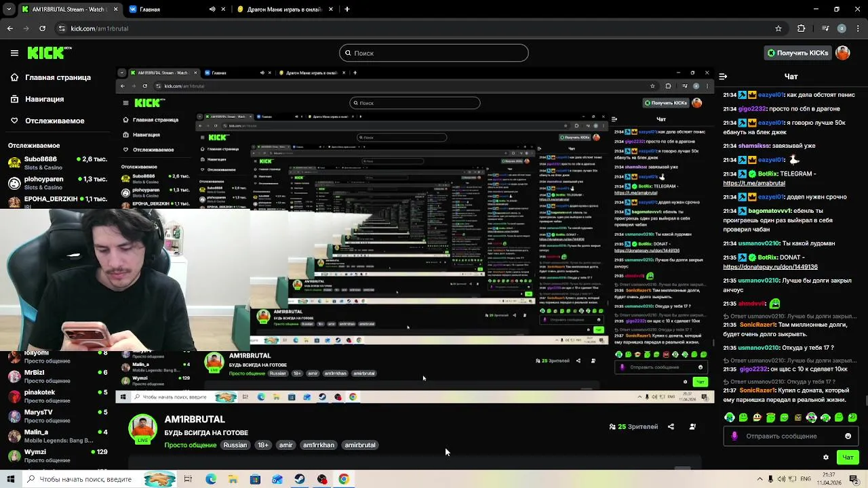This screenshot has height=488, width=868.
Task: Collapse the chat panel with arrow icon
Action: [723, 77]
